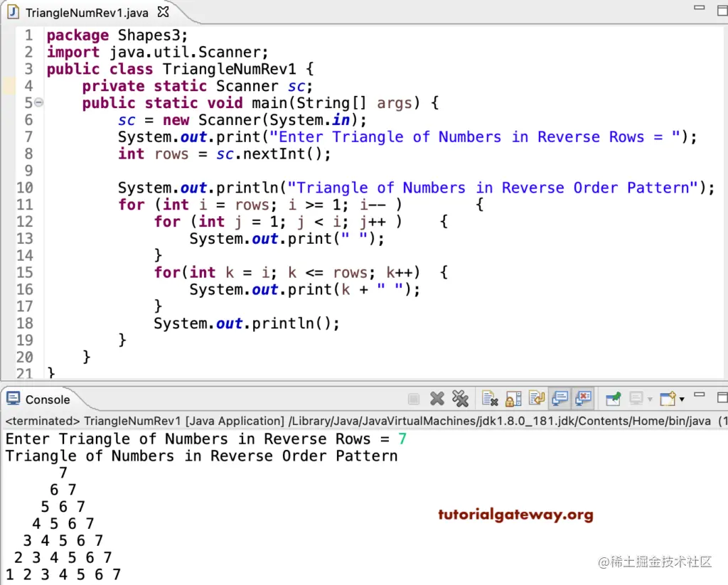The width and height of the screenshot is (728, 585).
Task: Click the '<terminated> TriangleNumRev1' console status text
Action: [x=93, y=421]
